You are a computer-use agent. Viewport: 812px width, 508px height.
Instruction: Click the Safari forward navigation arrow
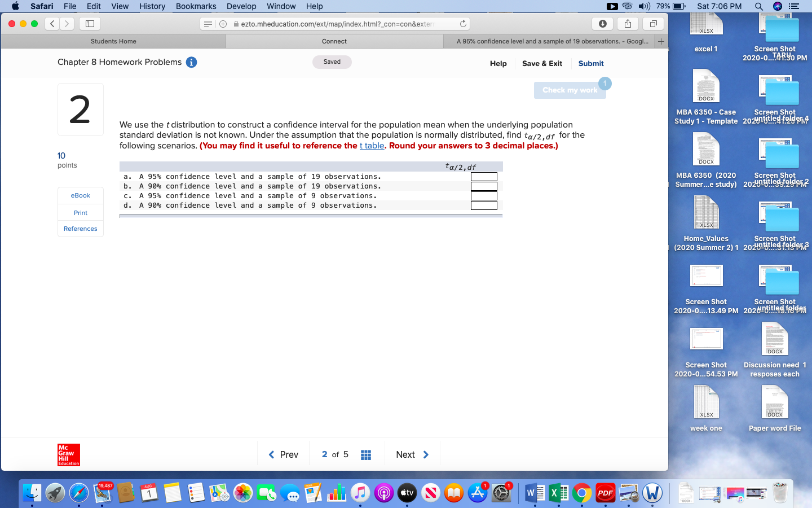[67, 24]
